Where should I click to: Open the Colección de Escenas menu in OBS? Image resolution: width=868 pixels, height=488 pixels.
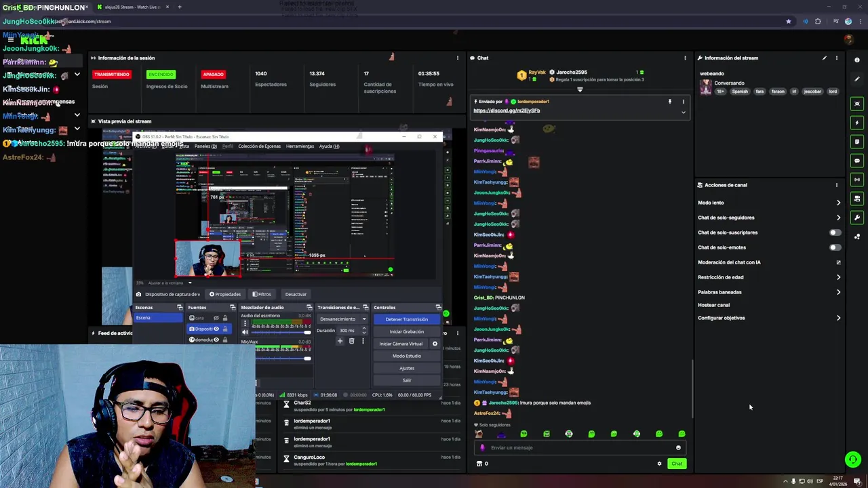coord(259,146)
